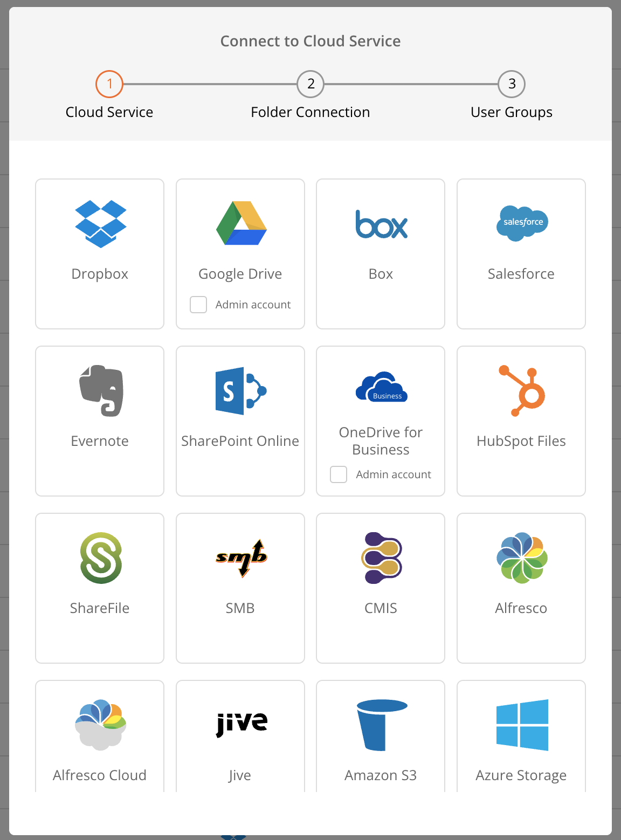Click the ShareFile name label
Viewport: 621px width, 840px height.
coord(100,608)
